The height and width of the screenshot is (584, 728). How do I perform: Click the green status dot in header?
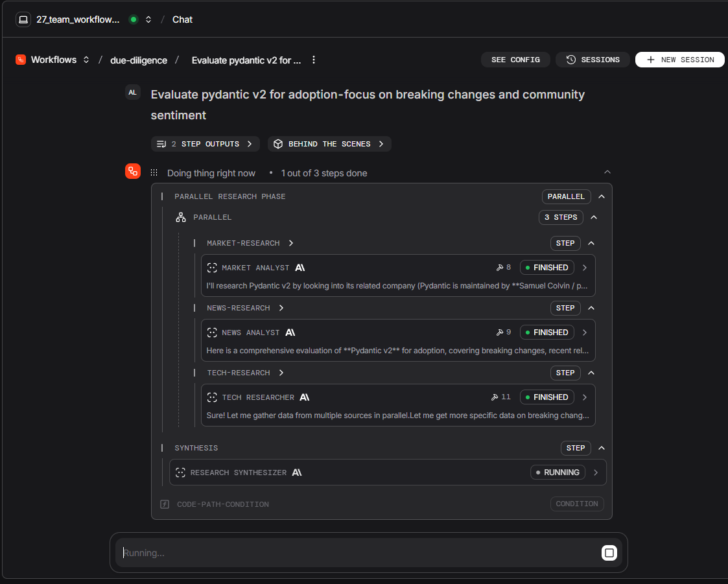point(134,19)
